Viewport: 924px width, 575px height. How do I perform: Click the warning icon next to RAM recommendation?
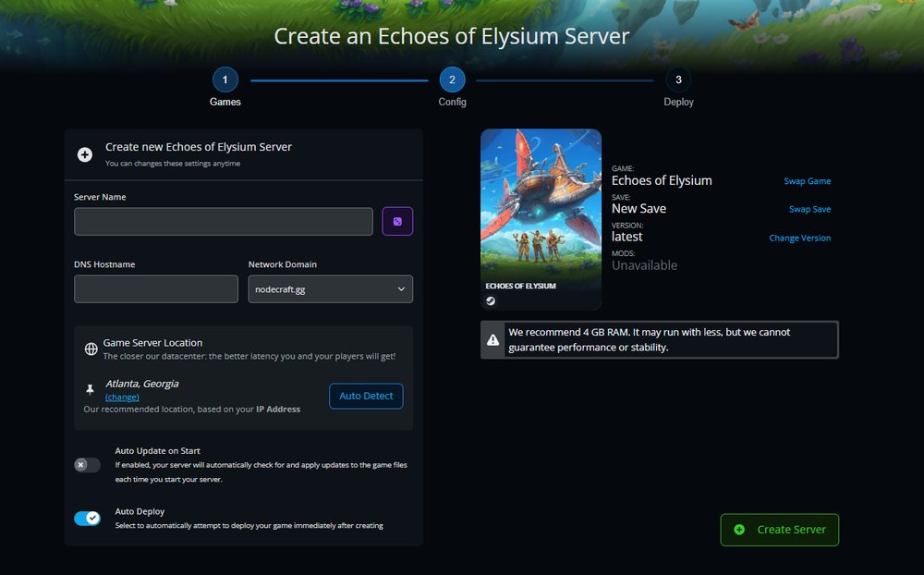click(x=492, y=339)
